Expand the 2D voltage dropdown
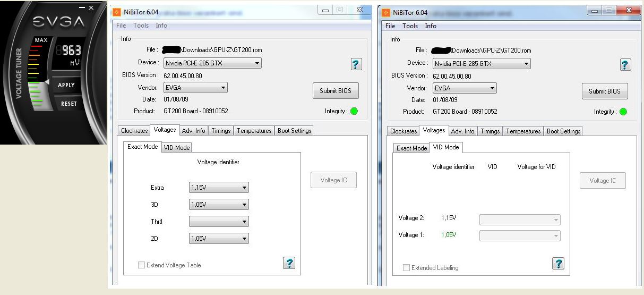Image resolution: width=644 pixels, height=295 pixels. pyautogui.click(x=219, y=239)
